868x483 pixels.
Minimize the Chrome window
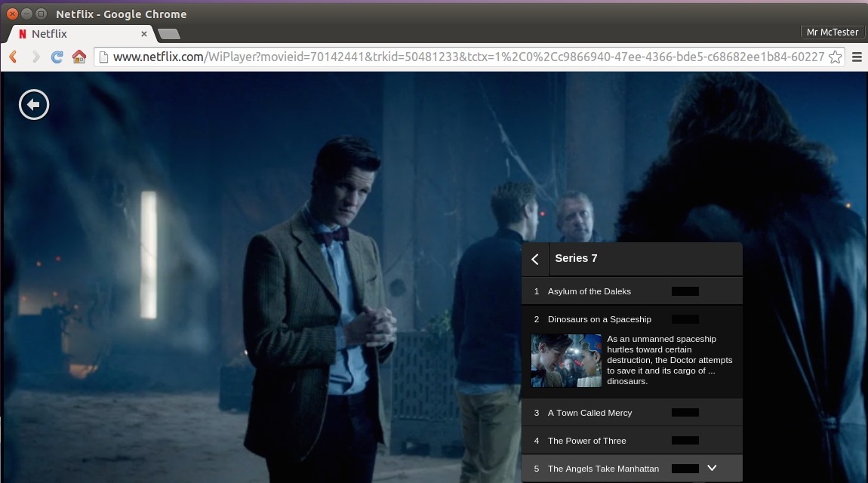[26, 14]
